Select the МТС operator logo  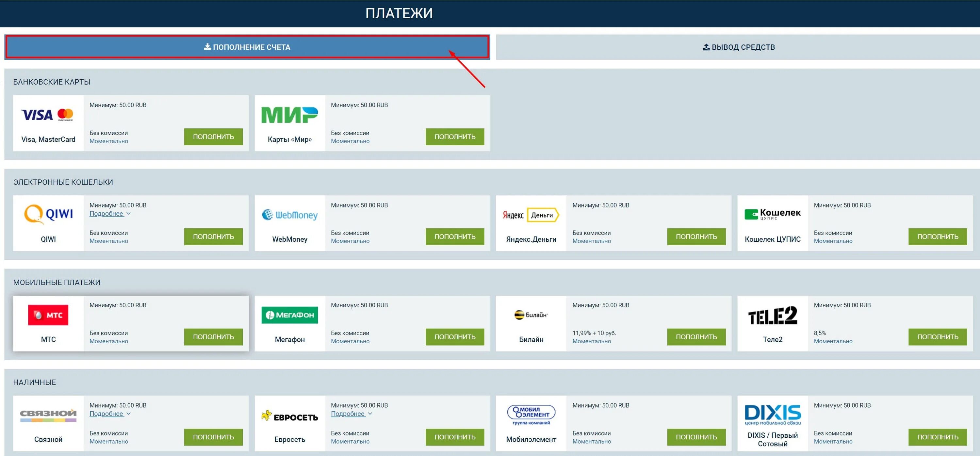48,315
